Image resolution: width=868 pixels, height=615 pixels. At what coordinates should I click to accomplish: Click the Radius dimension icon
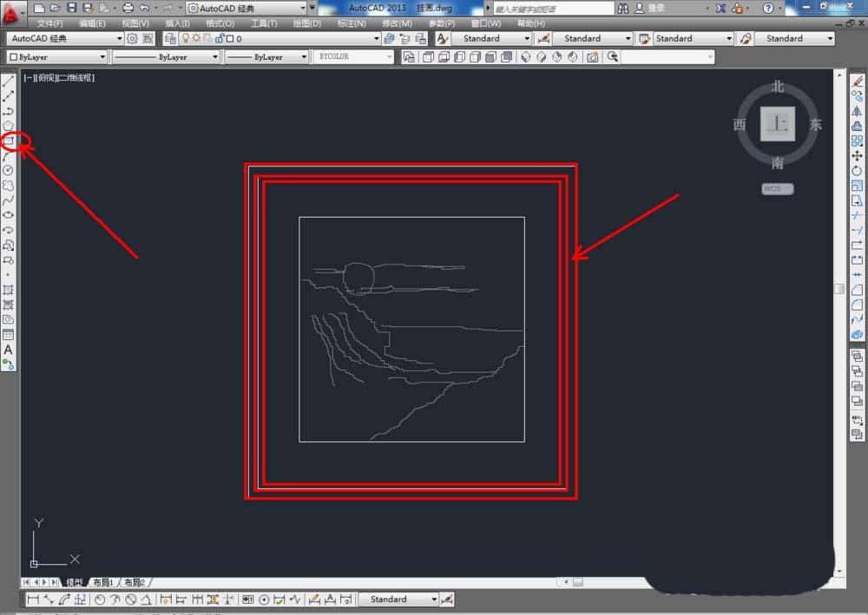[100, 599]
